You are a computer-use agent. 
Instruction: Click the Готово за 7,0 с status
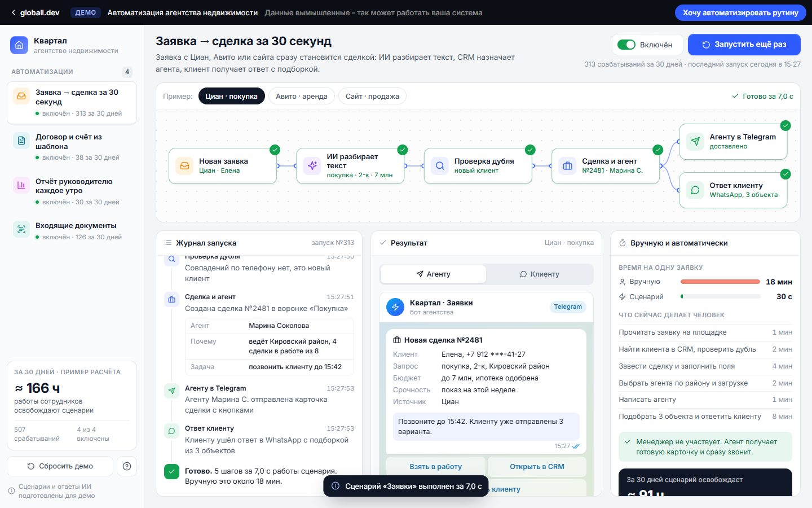click(x=762, y=97)
